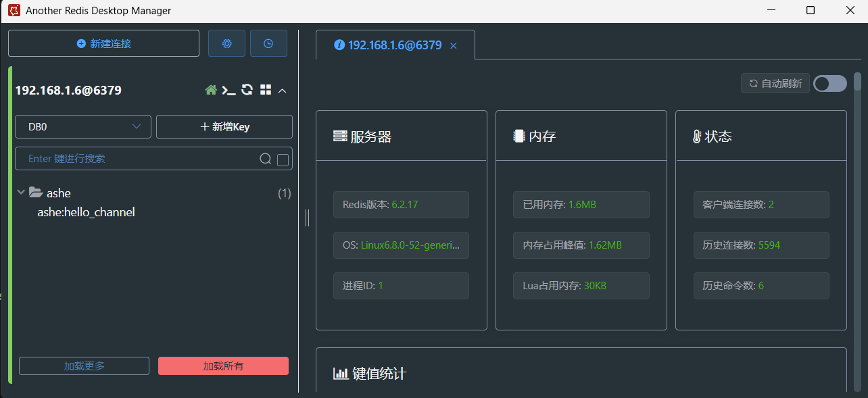The image size is (868, 398).
Task: Click the 内存占用峰值: 1.62MB tag
Action: (x=581, y=245)
